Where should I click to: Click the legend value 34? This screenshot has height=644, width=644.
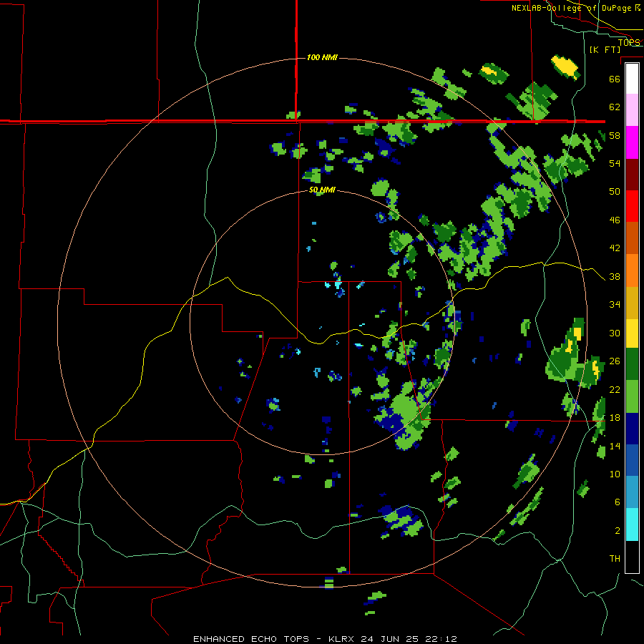click(615, 305)
